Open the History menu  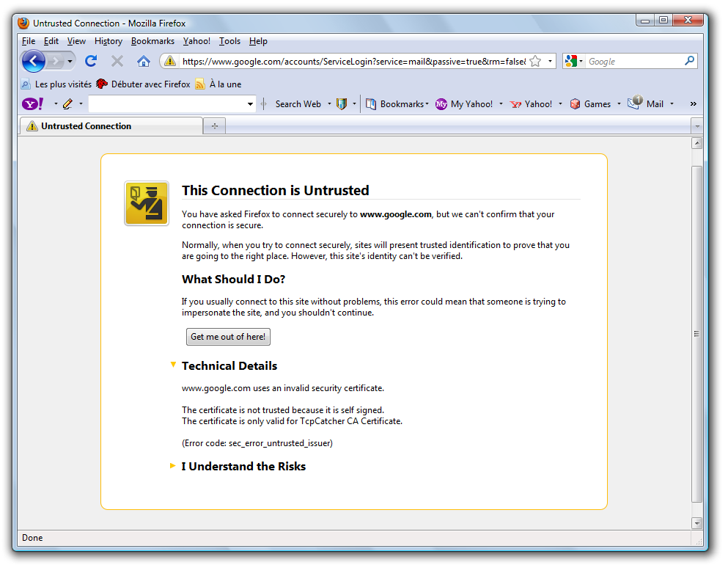click(x=109, y=41)
